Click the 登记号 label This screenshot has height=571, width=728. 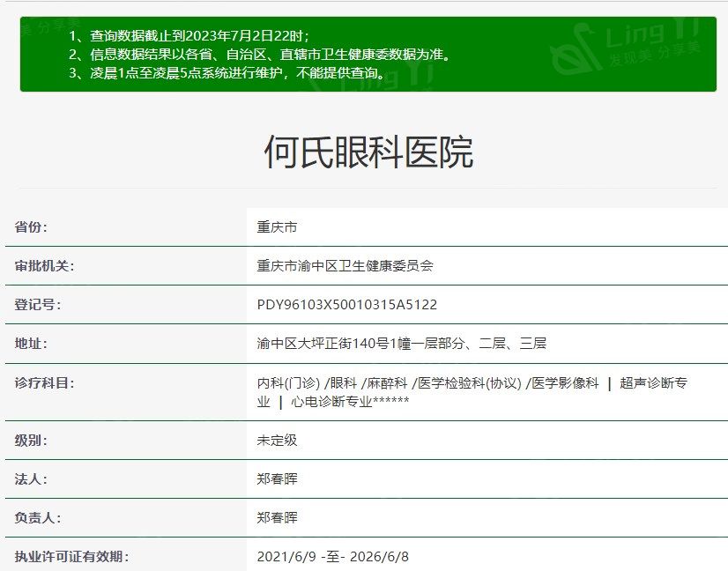pyautogui.click(x=38, y=305)
